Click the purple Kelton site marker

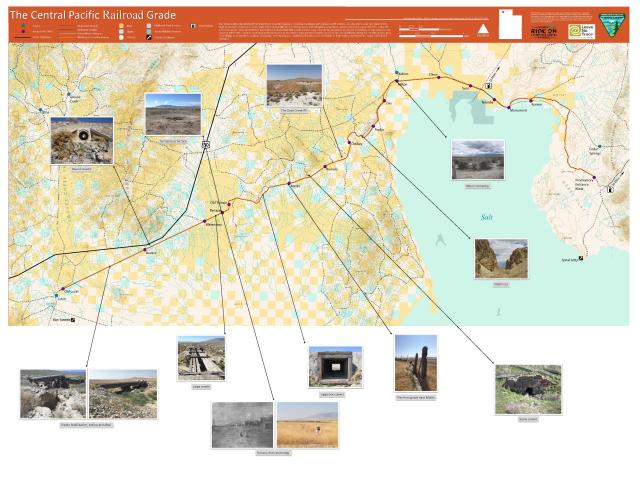click(x=396, y=81)
